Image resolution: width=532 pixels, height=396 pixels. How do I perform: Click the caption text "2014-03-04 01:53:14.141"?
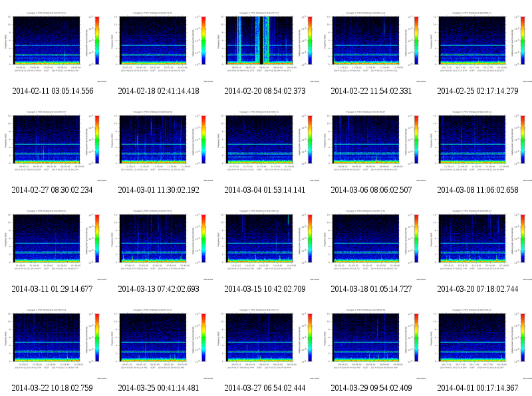265,190
